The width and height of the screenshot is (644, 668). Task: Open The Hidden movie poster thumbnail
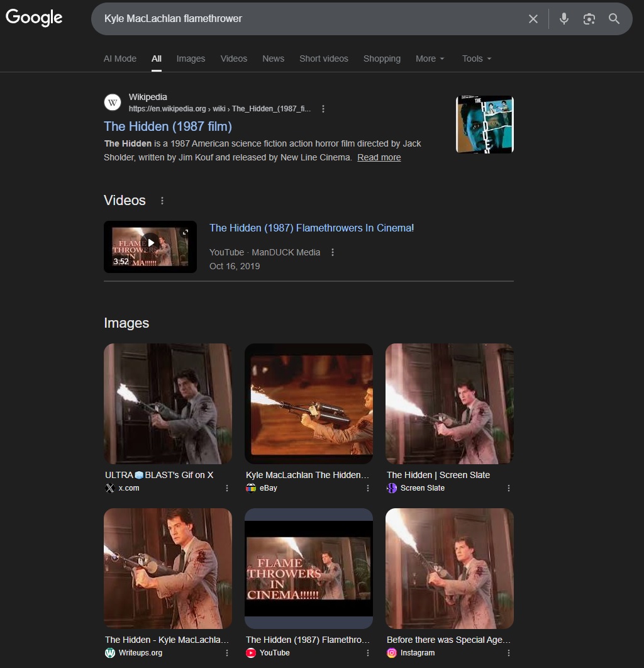pyautogui.click(x=485, y=125)
